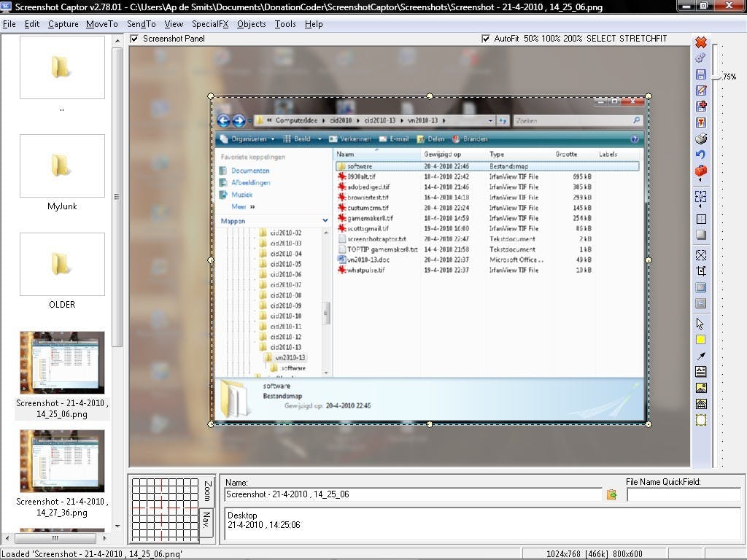Select the 14_27_36.png screenshot thumbnail
Image resolution: width=747 pixels, height=560 pixels.
[x=63, y=461]
